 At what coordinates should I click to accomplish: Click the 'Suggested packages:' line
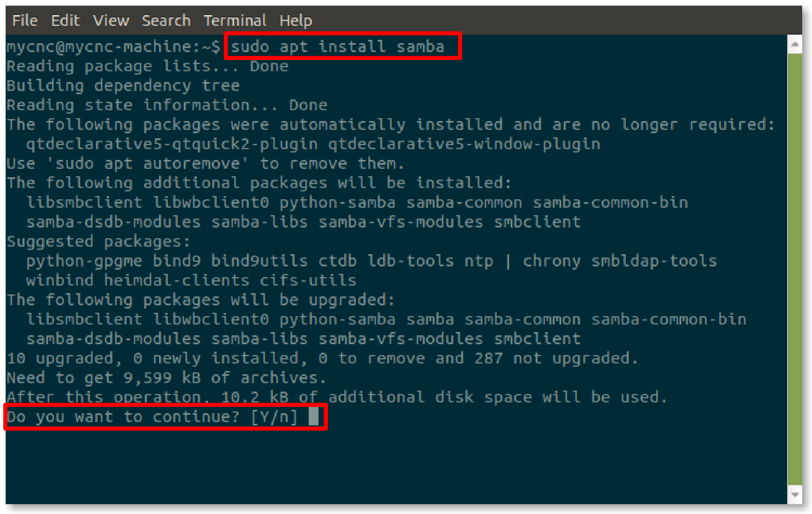(99, 242)
